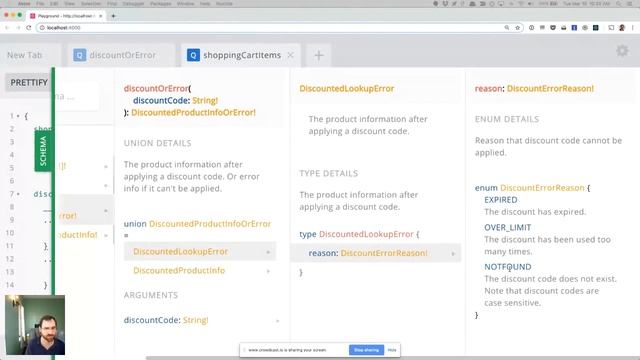Click Hide on the screen sharing bar
640x360 pixels.
coord(392,350)
